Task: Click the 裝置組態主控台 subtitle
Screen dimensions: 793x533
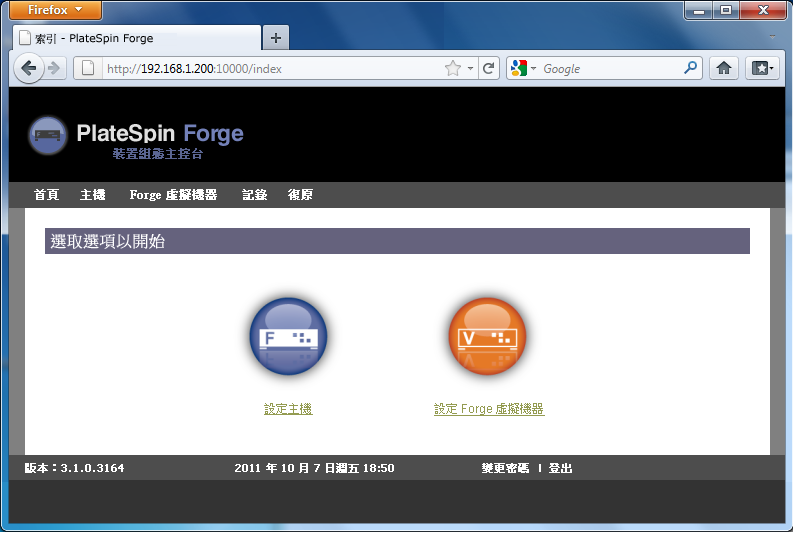Action: [x=158, y=154]
